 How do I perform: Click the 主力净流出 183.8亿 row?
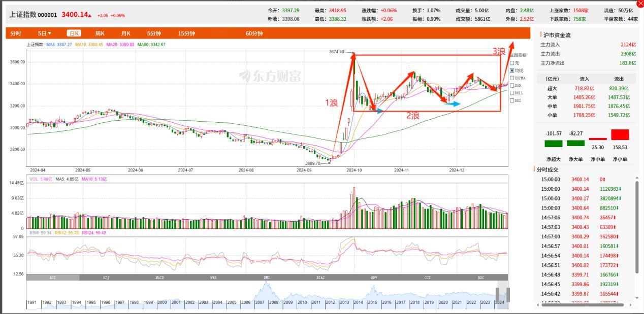point(588,63)
